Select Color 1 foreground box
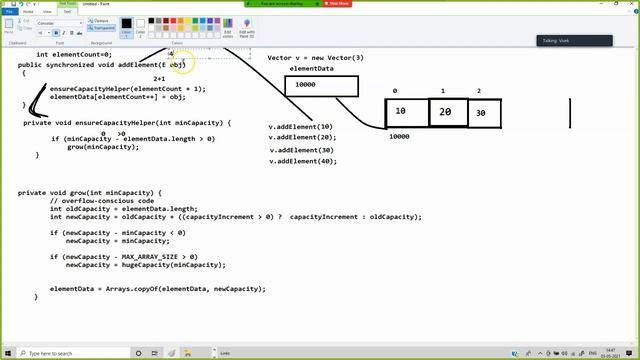Image resolution: width=640 pixels, height=360 pixels. (x=127, y=28)
